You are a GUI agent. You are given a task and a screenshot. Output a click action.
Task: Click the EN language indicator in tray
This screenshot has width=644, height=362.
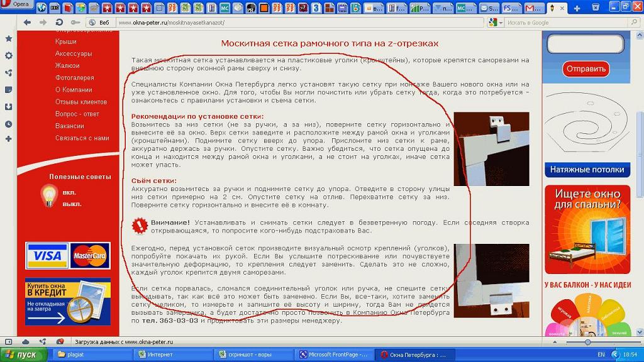(x=601, y=354)
